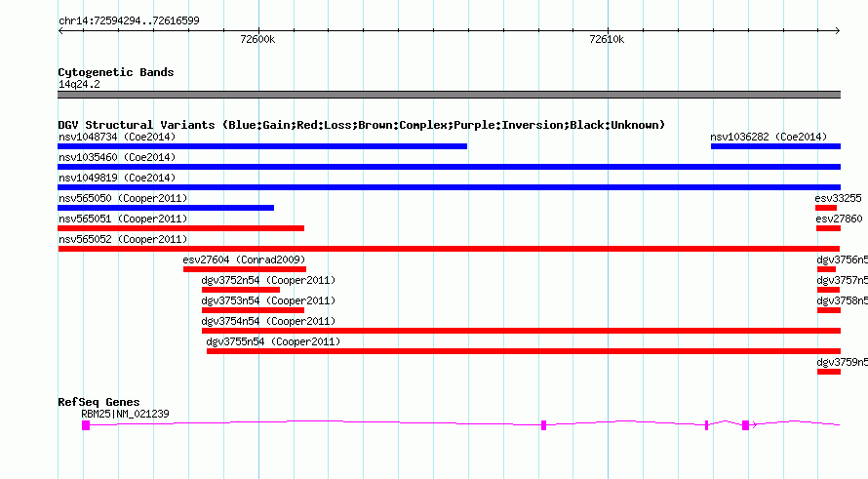Click the ruler's left arrowhead

pyautogui.click(x=60, y=31)
